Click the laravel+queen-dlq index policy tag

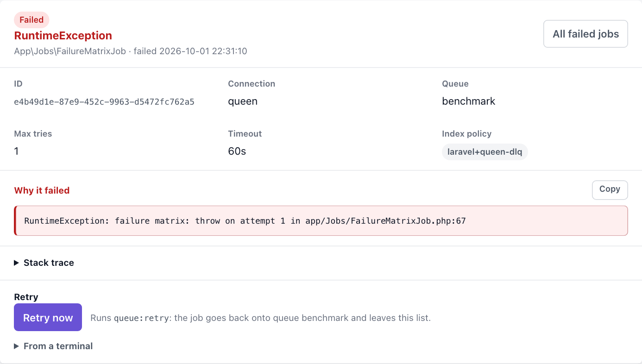485,151
